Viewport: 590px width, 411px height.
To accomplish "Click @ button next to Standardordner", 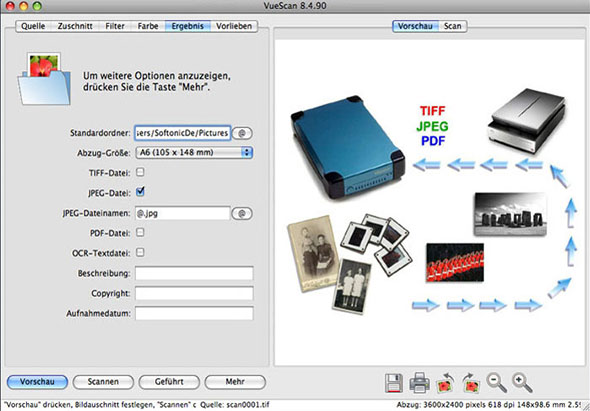I will pyautogui.click(x=242, y=133).
